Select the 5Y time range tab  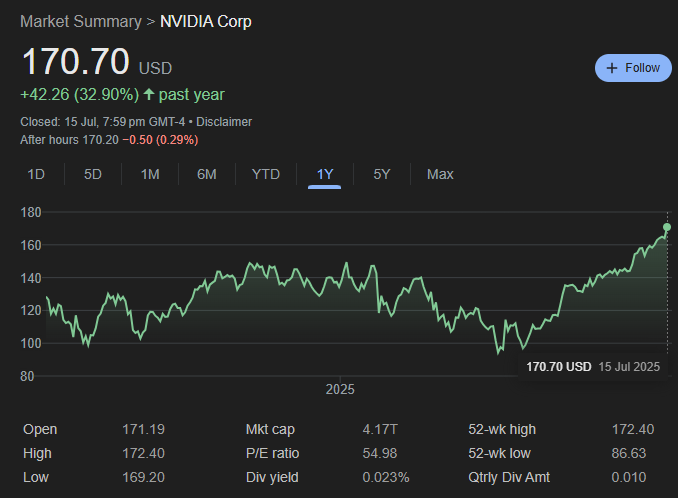(x=382, y=174)
